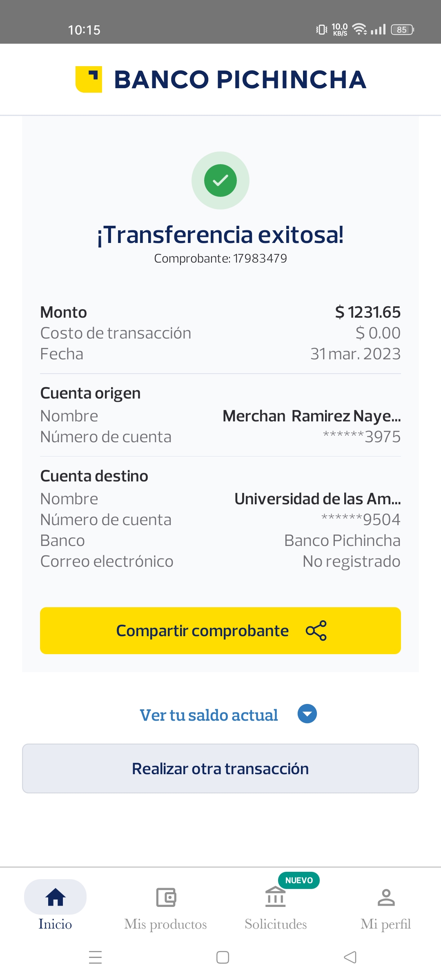
Task: Tap the green success checkmark icon
Action: tap(220, 180)
